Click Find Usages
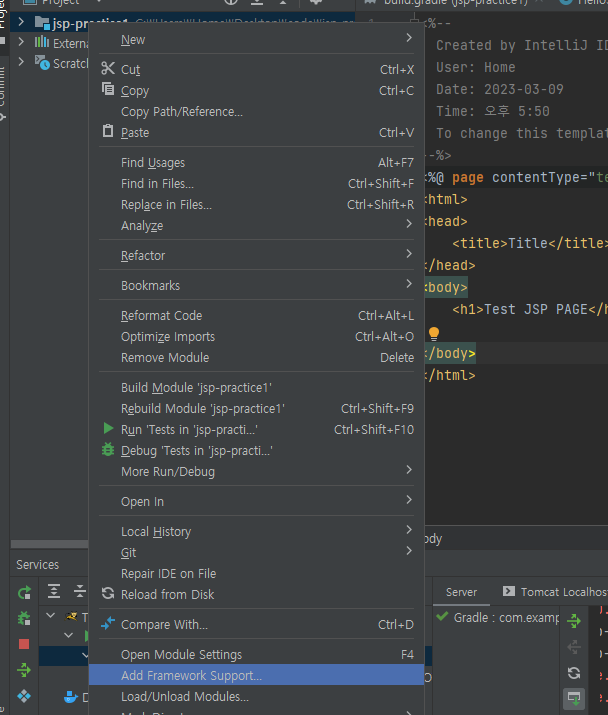 [x=256, y=162]
